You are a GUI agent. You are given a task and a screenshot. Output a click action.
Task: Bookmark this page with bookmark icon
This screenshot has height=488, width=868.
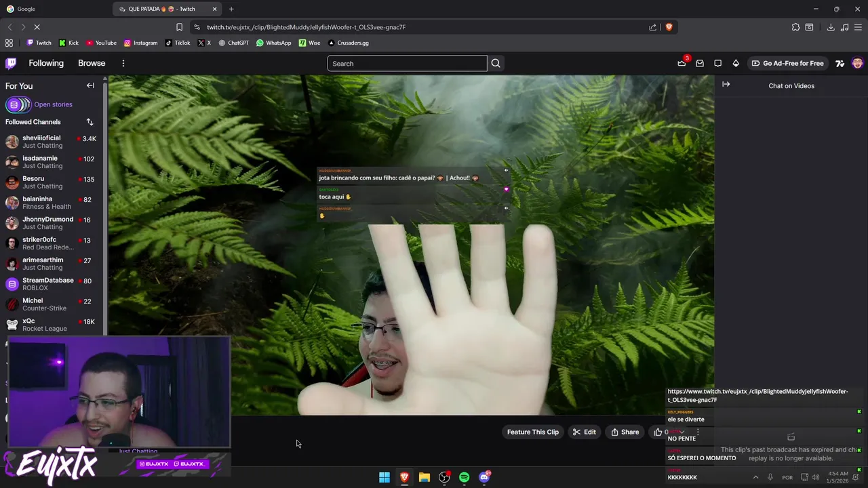click(x=179, y=27)
